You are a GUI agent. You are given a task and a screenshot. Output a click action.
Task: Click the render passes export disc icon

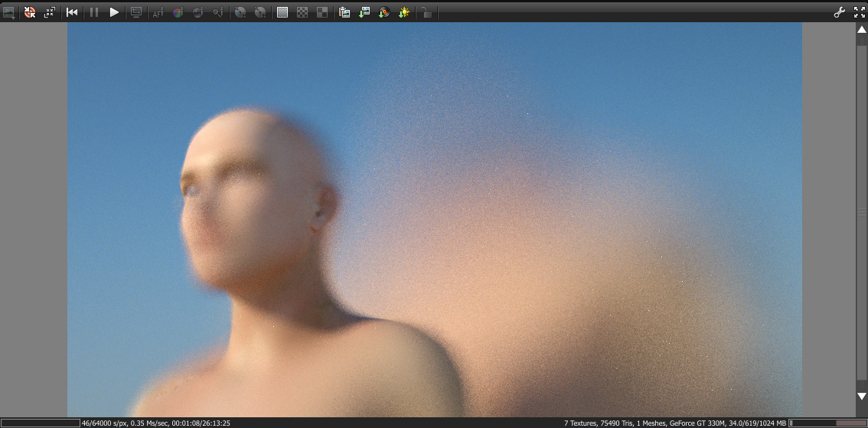[x=384, y=12]
